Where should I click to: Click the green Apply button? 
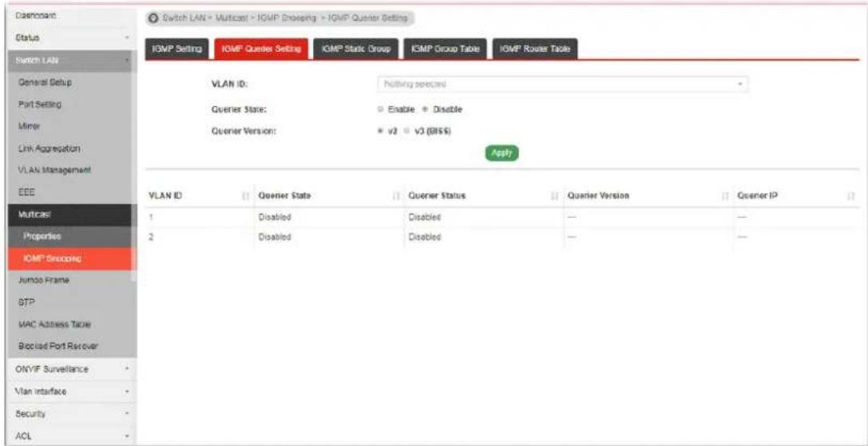pyautogui.click(x=502, y=152)
